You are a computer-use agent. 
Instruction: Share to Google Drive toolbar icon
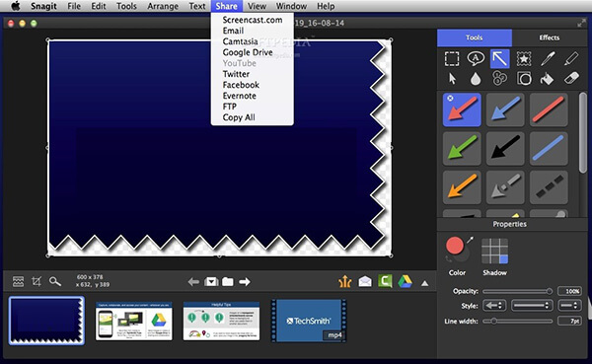(406, 282)
